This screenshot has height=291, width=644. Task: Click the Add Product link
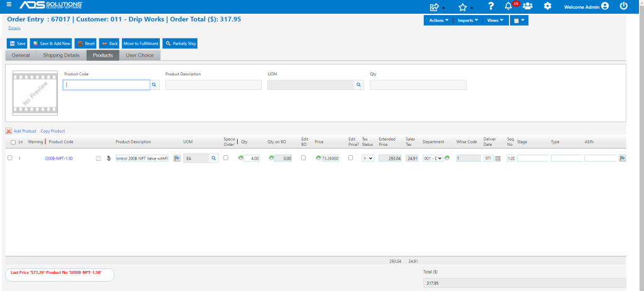(25, 131)
